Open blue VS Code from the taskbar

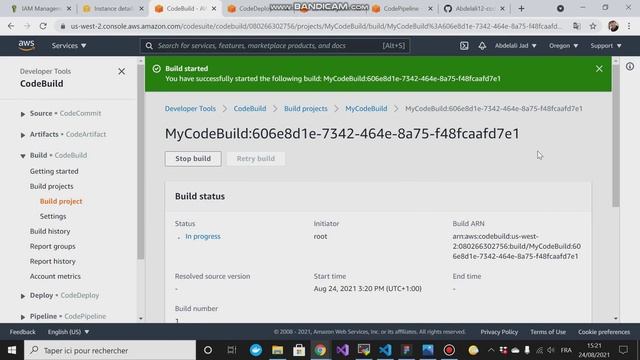pos(385,350)
